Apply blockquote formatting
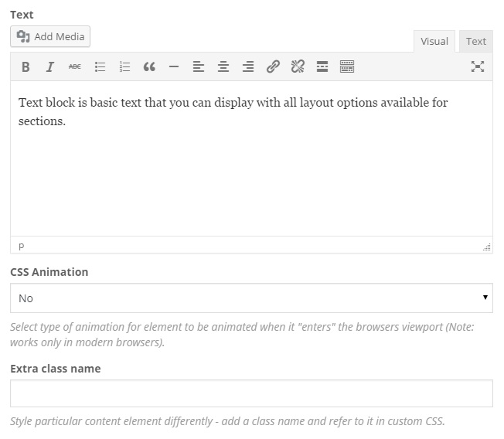 [149, 67]
